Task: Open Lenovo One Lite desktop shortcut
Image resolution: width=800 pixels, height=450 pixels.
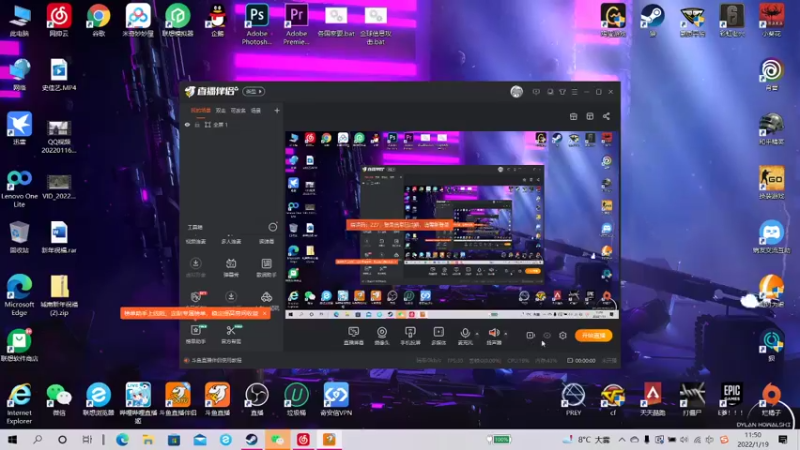Action: [x=19, y=188]
